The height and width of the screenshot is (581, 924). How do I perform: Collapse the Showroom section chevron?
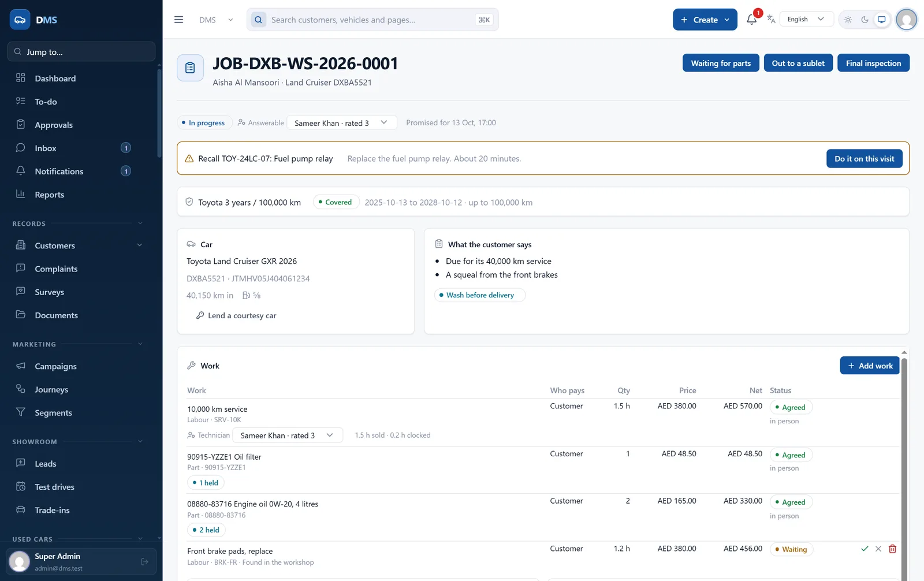pos(140,442)
